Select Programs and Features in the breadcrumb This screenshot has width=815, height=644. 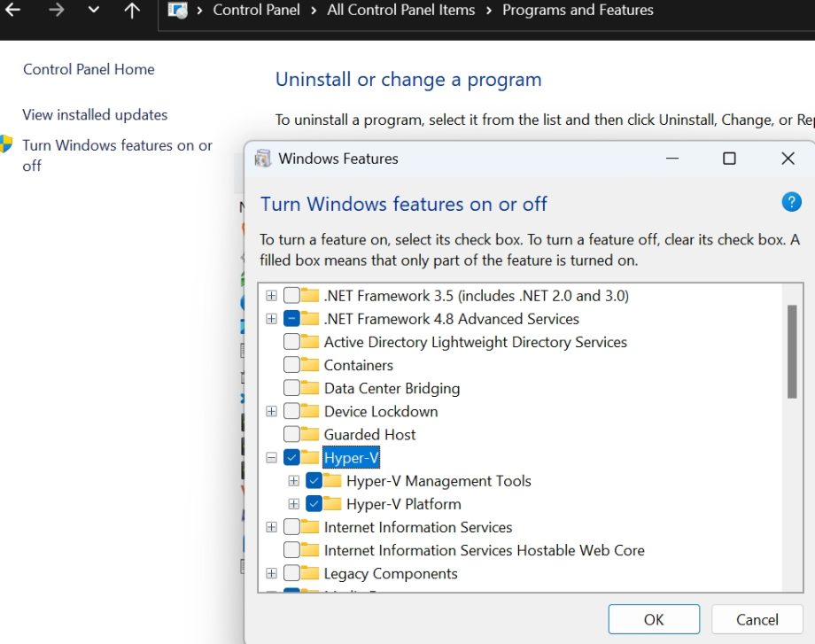click(x=578, y=11)
